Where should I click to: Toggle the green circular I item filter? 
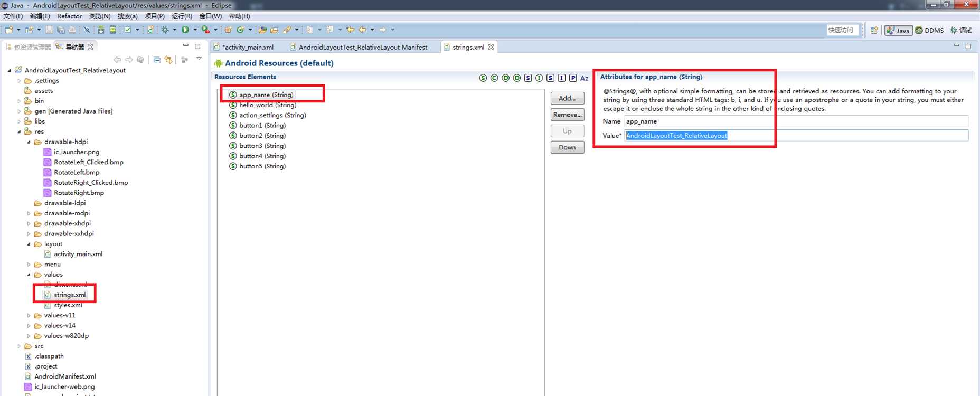coord(539,78)
